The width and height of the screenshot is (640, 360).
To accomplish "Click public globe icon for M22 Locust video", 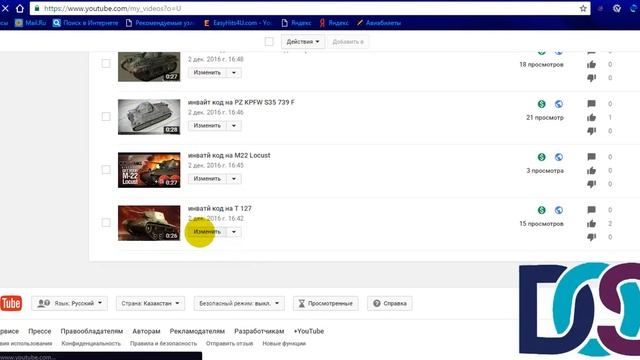I will tap(559, 157).
